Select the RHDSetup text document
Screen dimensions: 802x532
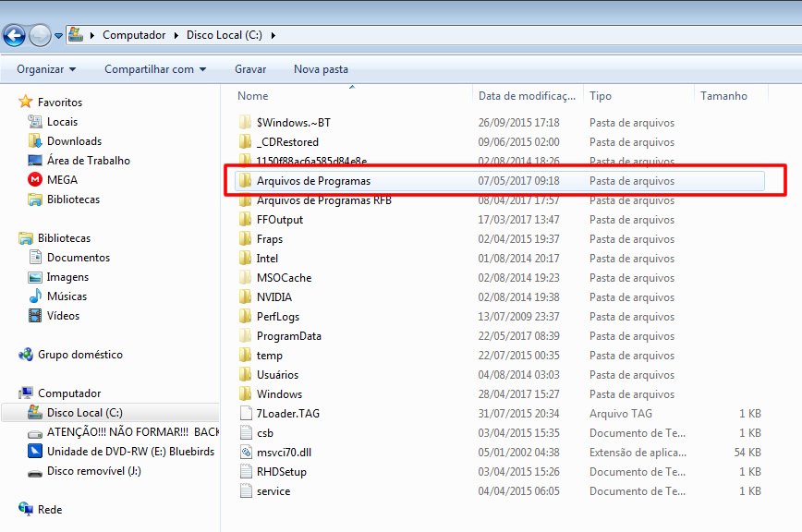tap(281, 472)
